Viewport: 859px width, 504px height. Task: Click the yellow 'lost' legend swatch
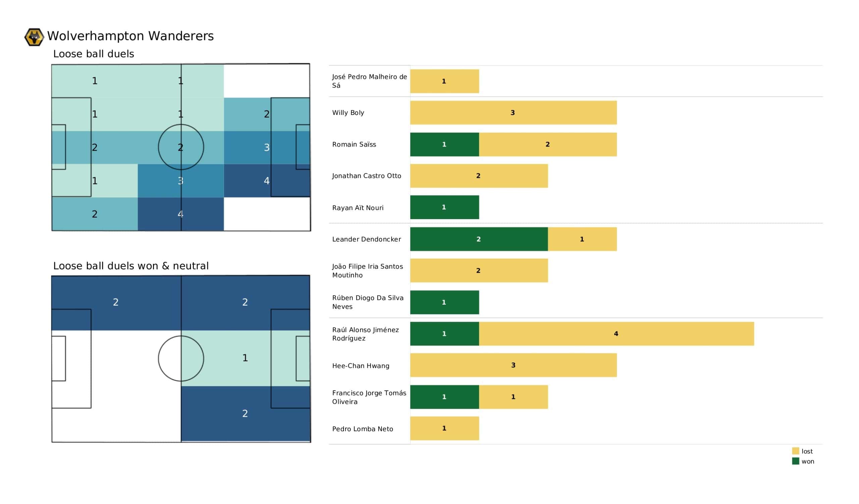point(795,451)
